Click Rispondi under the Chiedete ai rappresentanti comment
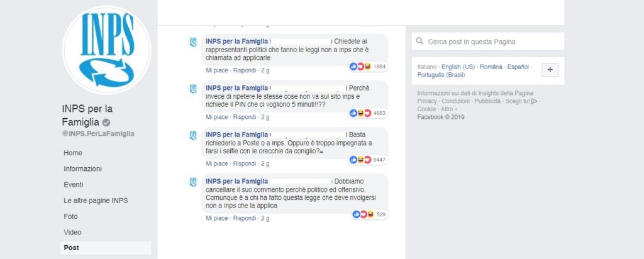644x259 pixels. click(245, 70)
